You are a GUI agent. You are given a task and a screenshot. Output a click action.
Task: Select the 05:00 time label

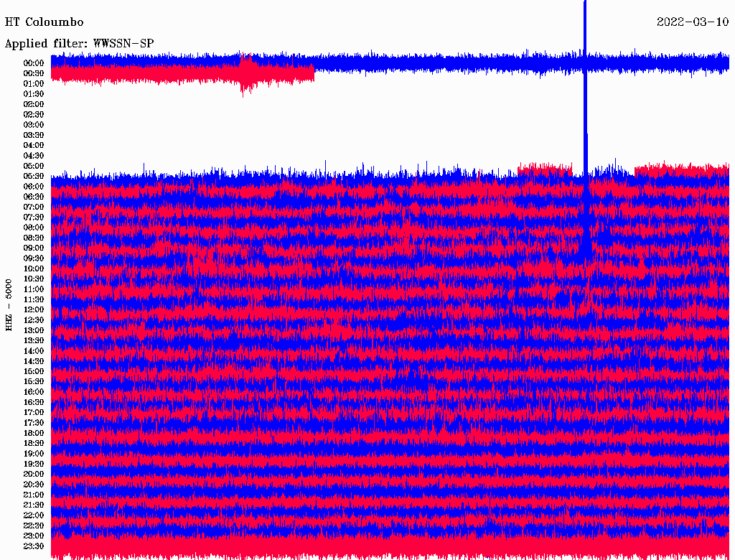pyautogui.click(x=34, y=166)
